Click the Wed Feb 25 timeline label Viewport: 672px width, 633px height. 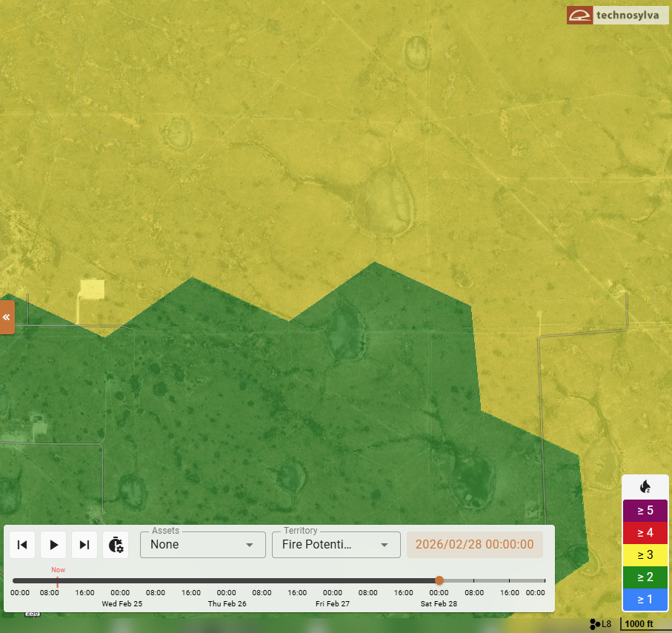tap(122, 603)
